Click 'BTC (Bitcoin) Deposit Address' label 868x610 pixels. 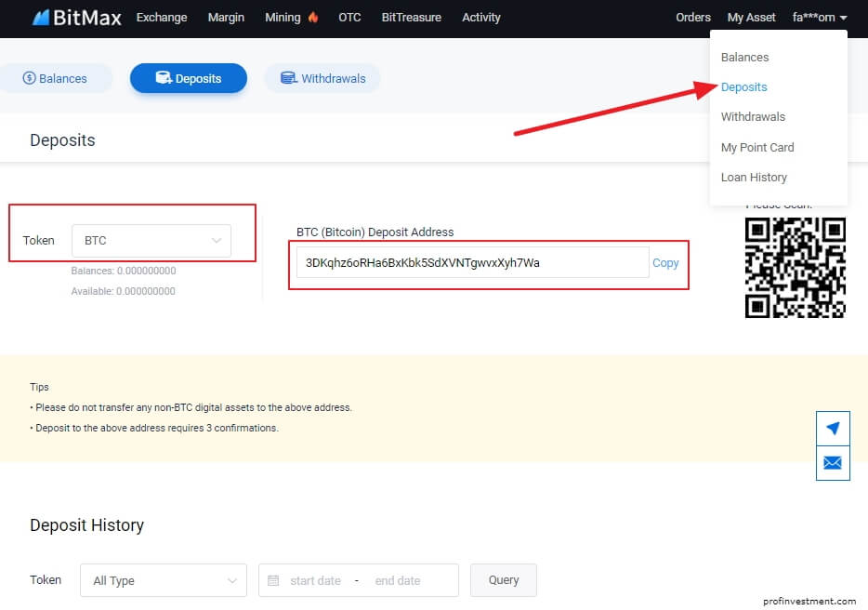coord(375,232)
